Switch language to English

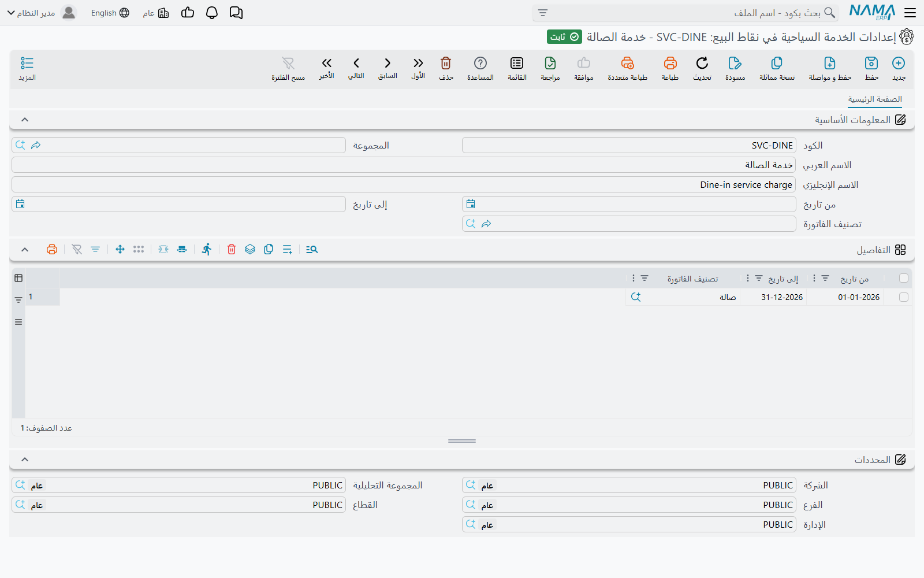tap(110, 13)
